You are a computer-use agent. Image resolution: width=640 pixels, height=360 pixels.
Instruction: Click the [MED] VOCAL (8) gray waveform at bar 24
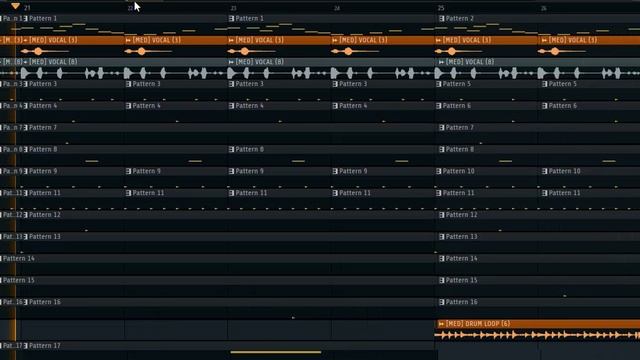click(x=383, y=73)
